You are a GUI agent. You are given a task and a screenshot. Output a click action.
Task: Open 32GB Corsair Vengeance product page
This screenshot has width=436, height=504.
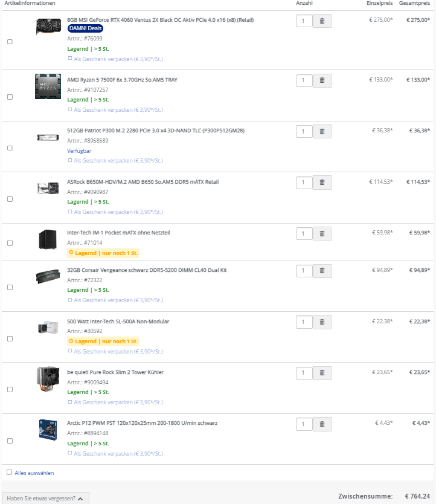click(147, 270)
